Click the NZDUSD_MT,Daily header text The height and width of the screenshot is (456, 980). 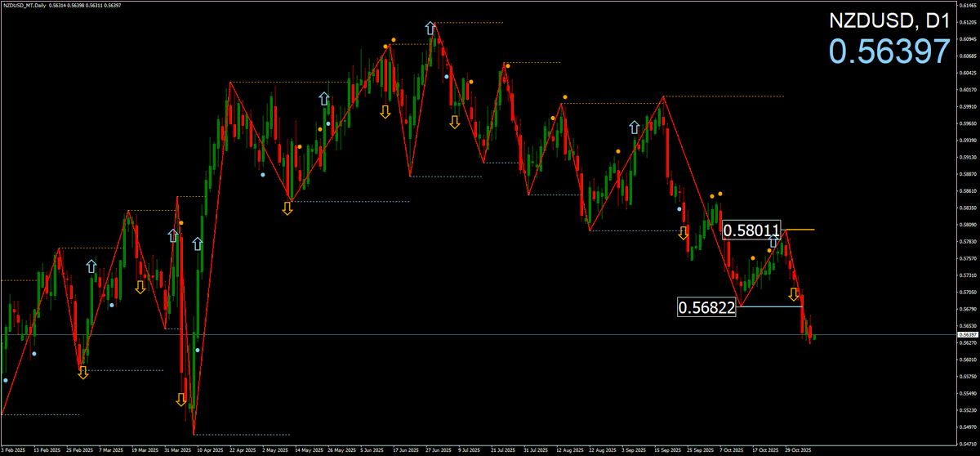tap(25, 5)
